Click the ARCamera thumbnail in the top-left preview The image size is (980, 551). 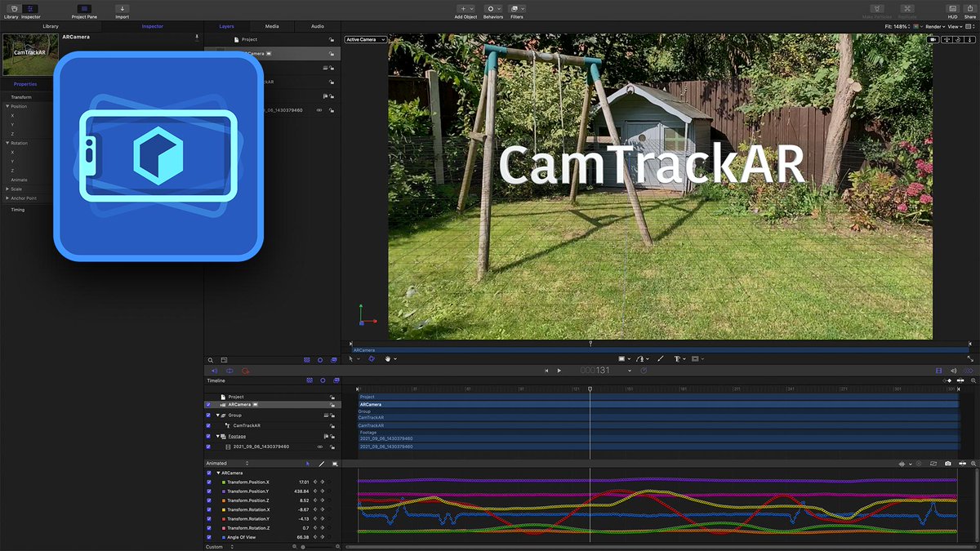point(29,54)
